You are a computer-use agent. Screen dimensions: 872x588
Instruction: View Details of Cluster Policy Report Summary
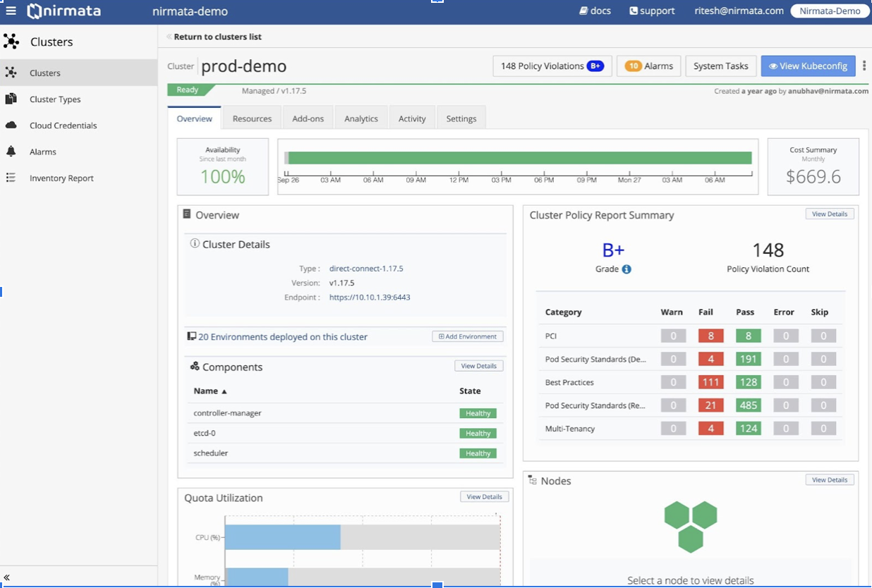[830, 214]
